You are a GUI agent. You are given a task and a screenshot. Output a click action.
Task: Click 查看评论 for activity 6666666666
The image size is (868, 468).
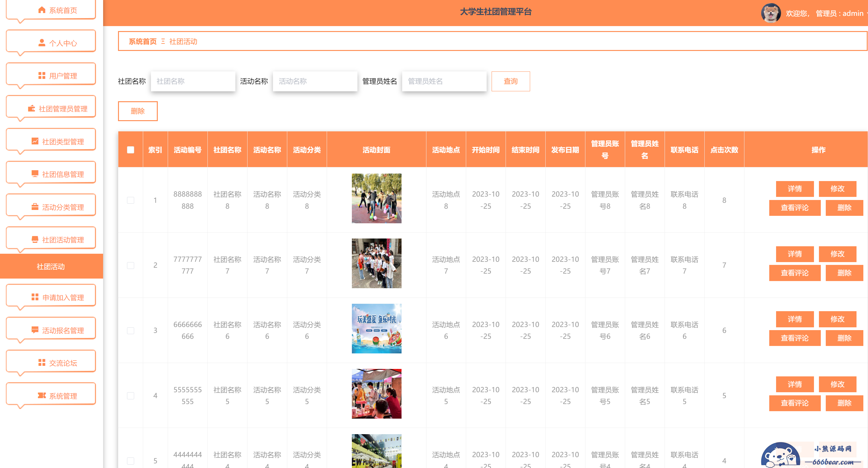pyautogui.click(x=794, y=338)
